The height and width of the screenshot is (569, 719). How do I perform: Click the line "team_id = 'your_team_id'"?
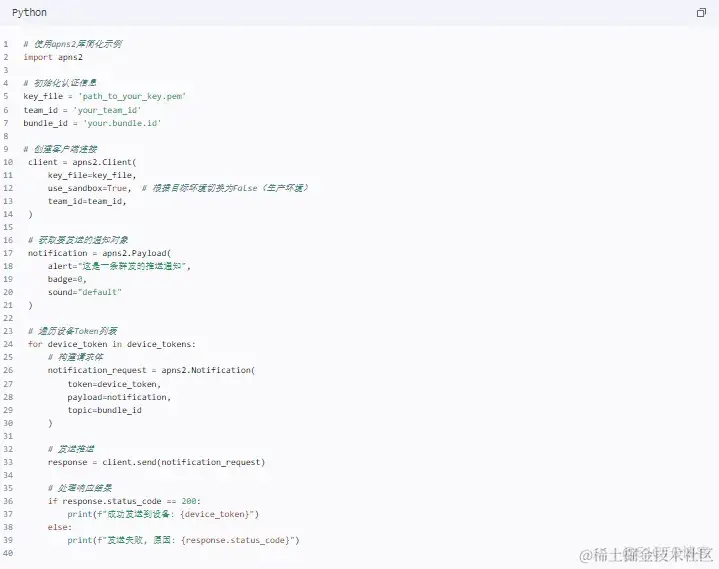pos(82,110)
